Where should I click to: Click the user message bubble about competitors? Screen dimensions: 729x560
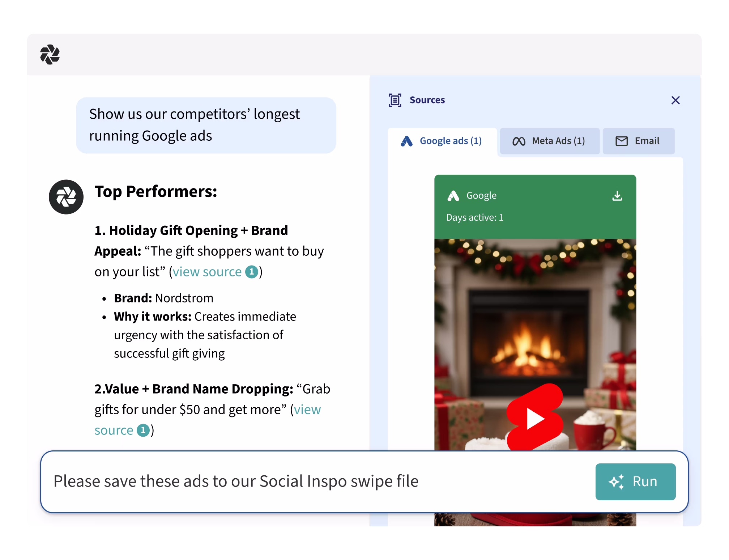[206, 125]
